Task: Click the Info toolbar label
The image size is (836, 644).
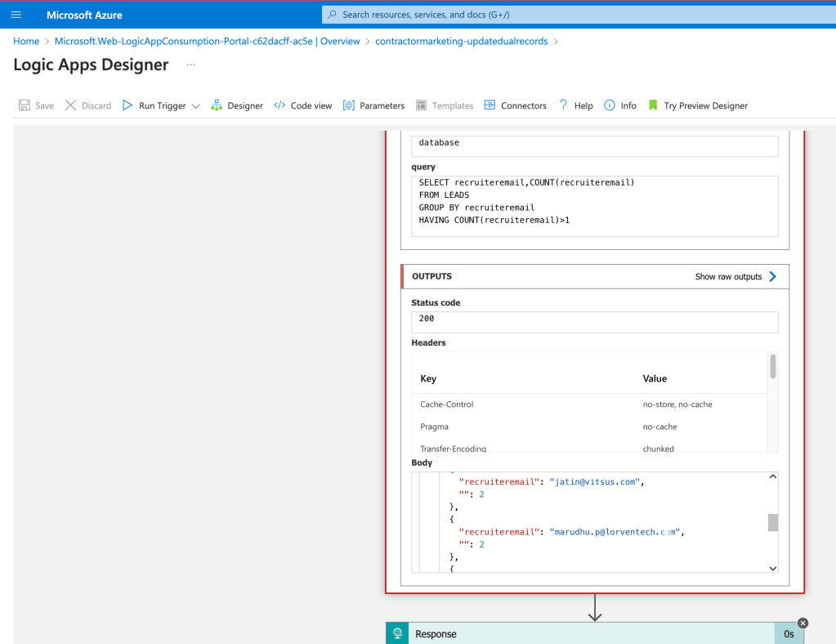Action: click(x=628, y=105)
